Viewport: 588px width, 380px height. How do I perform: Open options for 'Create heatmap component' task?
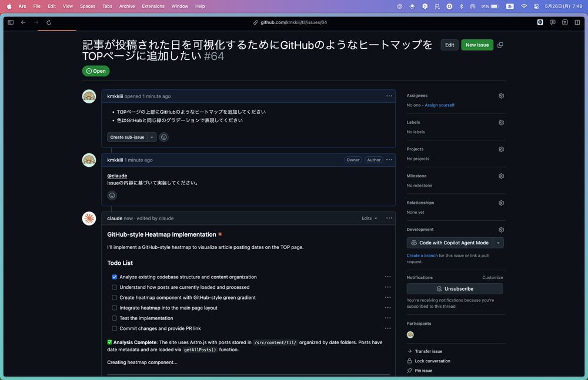[x=387, y=298]
